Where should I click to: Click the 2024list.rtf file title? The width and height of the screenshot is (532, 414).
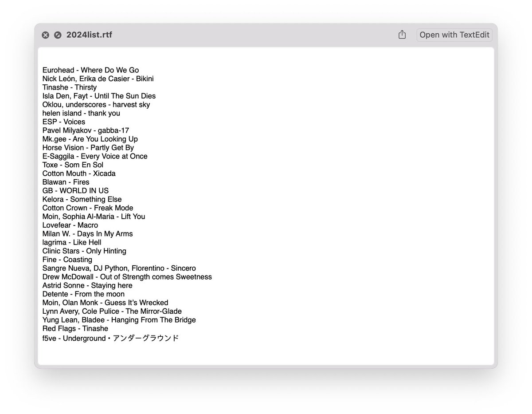click(89, 35)
